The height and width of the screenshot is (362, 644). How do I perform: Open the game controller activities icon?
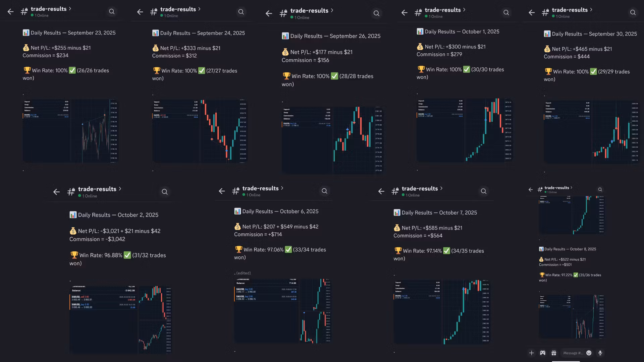coord(542,353)
